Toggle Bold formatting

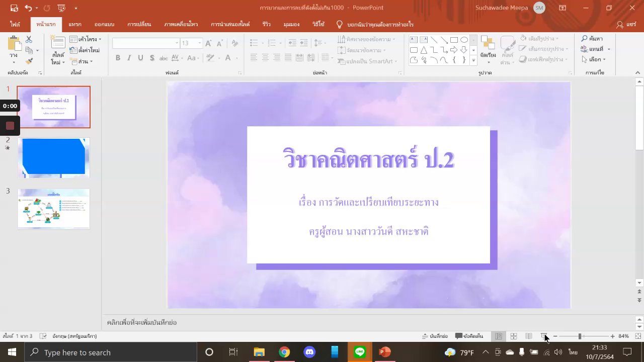point(118,58)
